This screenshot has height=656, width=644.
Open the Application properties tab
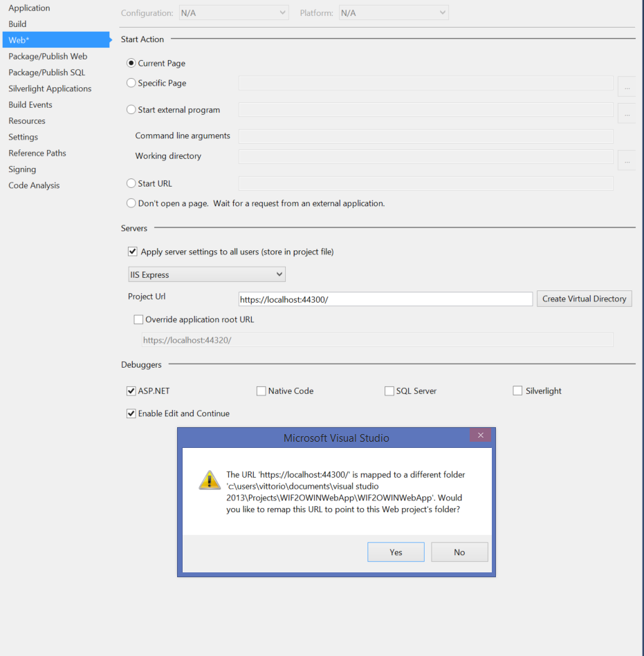coord(29,8)
